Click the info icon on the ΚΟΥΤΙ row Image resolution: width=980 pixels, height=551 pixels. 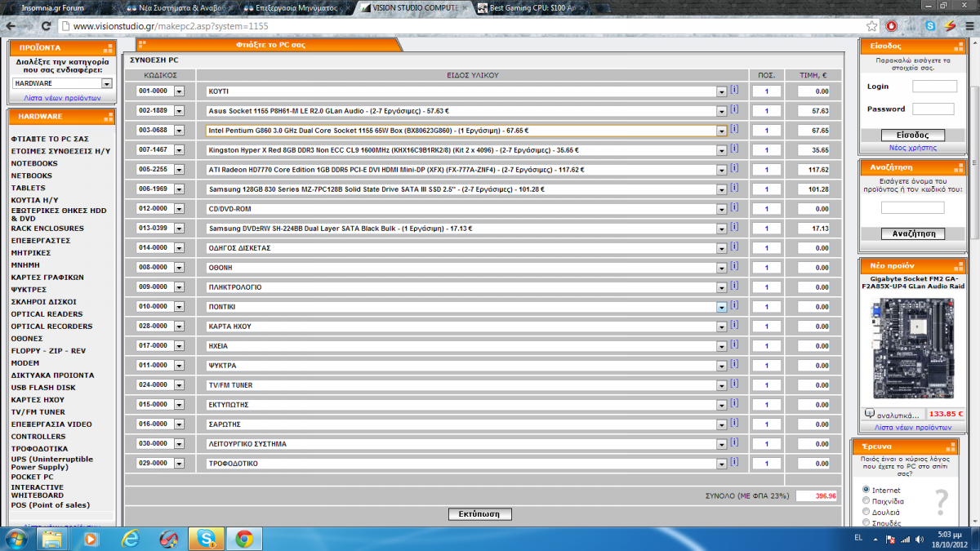tap(734, 91)
